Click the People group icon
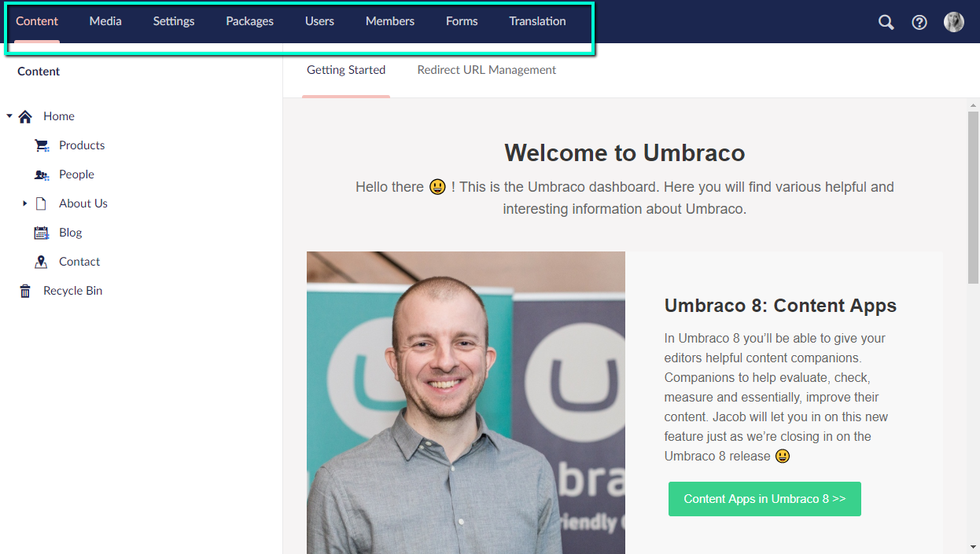The width and height of the screenshot is (980, 554). (42, 174)
